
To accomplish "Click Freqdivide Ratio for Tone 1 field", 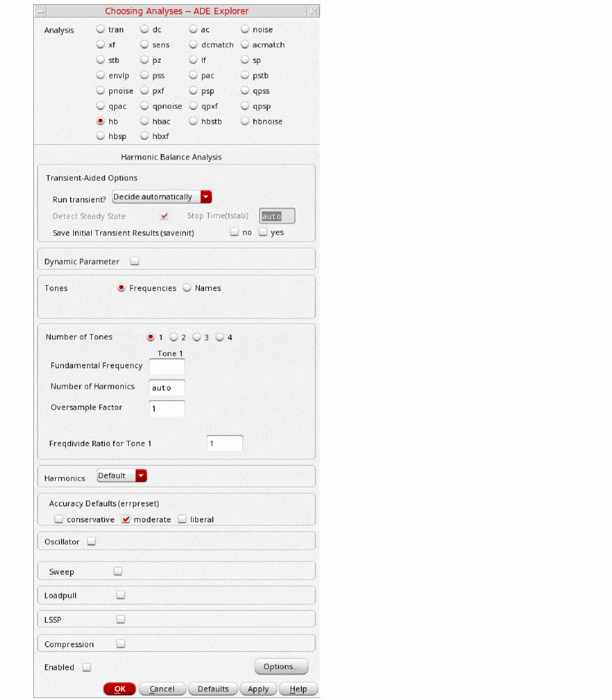I will click(x=225, y=443).
